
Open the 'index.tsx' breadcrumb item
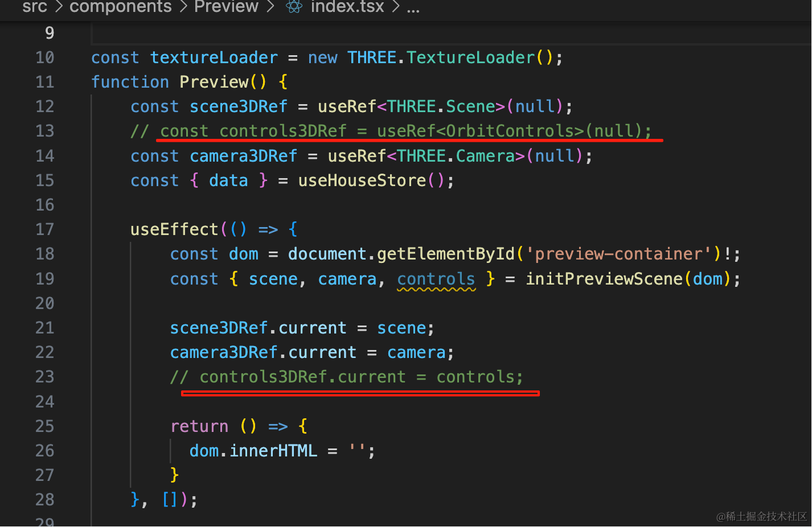click(x=347, y=7)
